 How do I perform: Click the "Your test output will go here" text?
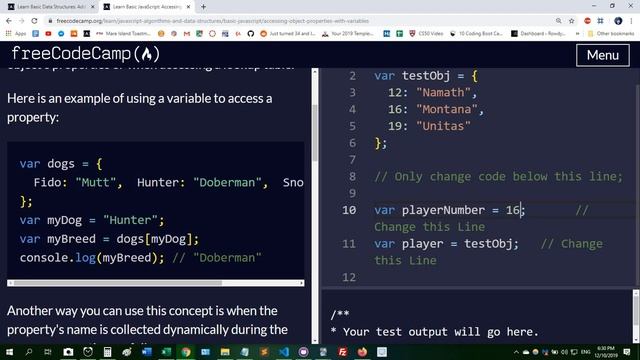pos(441,332)
